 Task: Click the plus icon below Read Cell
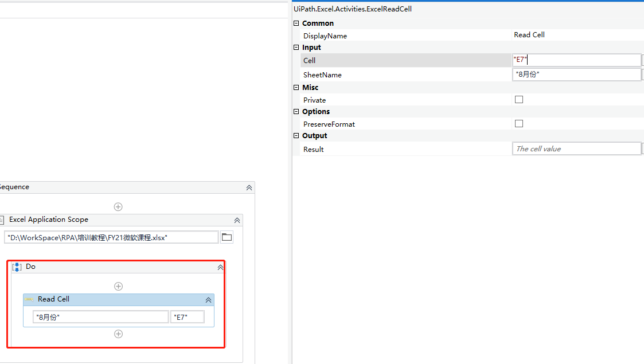pyautogui.click(x=118, y=334)
